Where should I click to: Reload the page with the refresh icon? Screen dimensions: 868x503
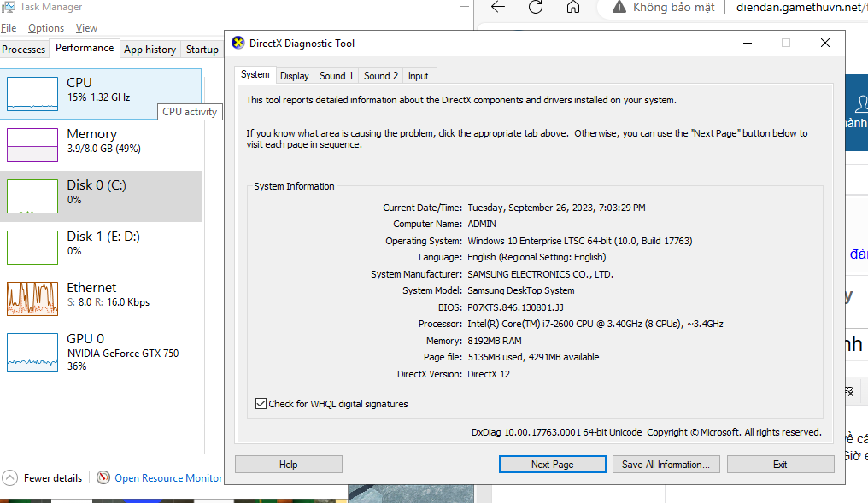[536, 8]
